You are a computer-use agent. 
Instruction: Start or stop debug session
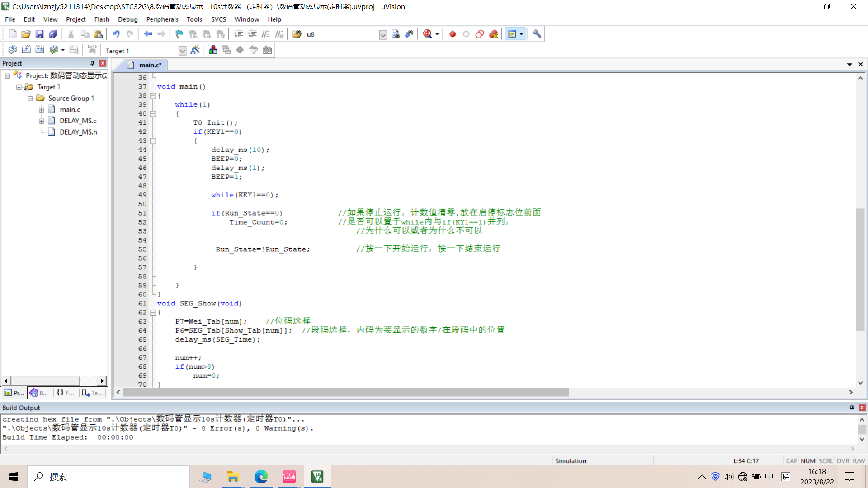pos(427,34)
